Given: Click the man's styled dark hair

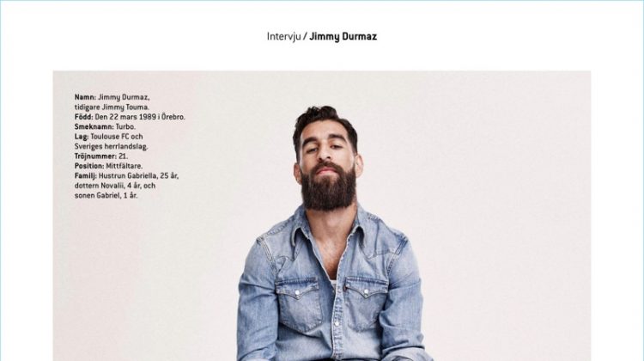Looking at the screenshot, I should 325,121.
